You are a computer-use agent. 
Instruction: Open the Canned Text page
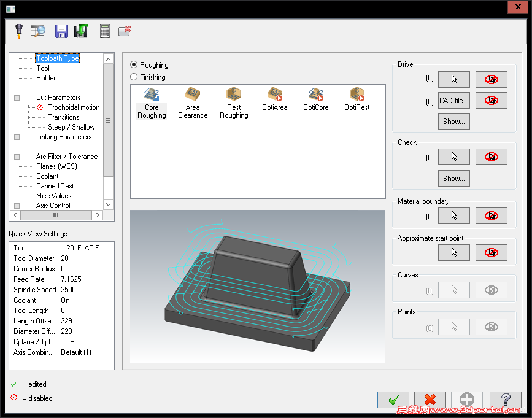pos(55,186)
